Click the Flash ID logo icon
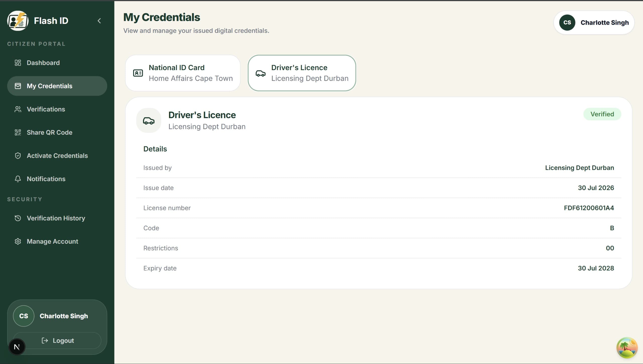This screenshot has height=364, width=643. [18, 21]
